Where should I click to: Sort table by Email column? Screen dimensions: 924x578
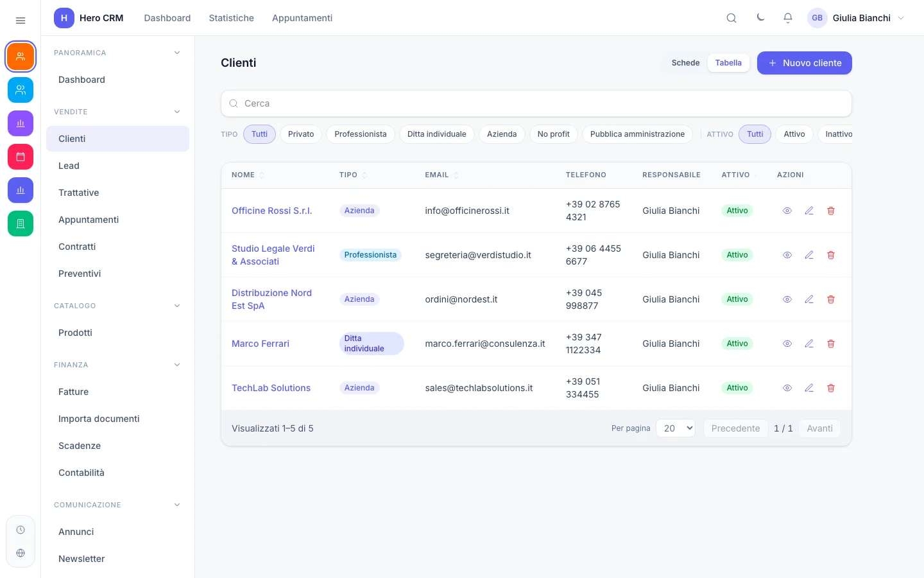441,175
